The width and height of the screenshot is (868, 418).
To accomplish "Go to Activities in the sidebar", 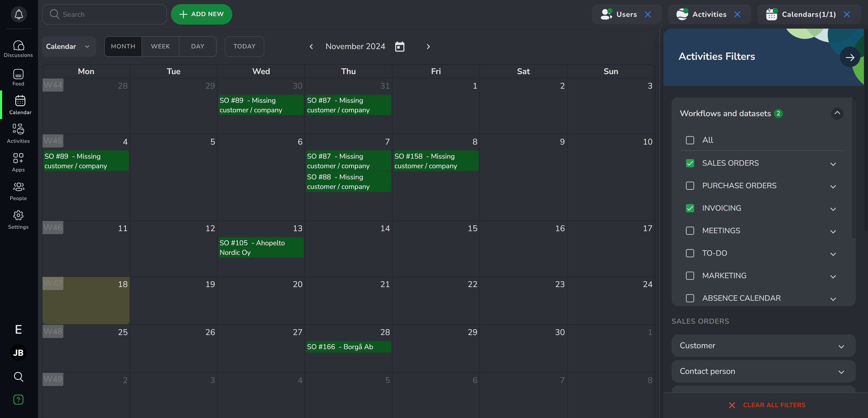I will (19, 133).
